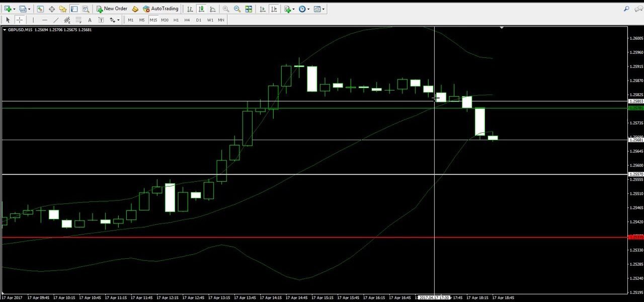Click the red horizontal price line
Viewport: 644px width, 302px height.
click(x=302, y=237)
